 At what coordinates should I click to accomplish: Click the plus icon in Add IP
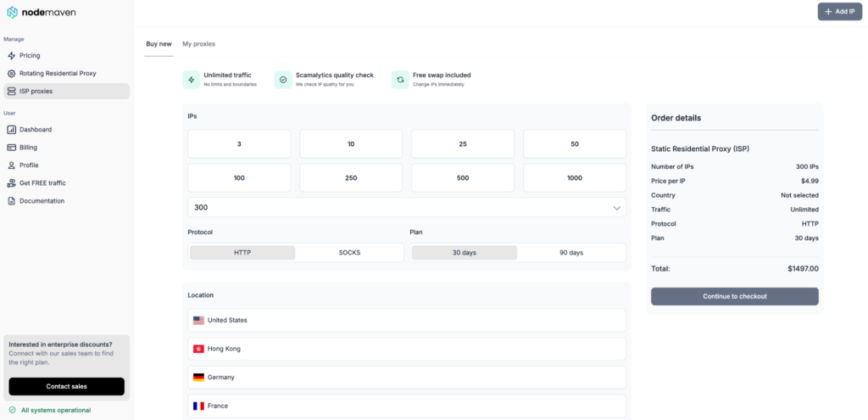click(x=828, y=12)
